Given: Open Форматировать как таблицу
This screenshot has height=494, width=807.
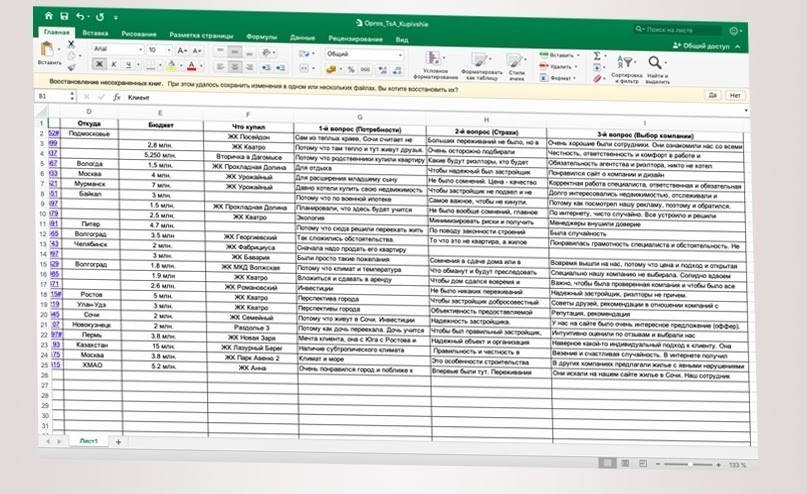Looking at the screenshot, I should [x=480, y=67].
